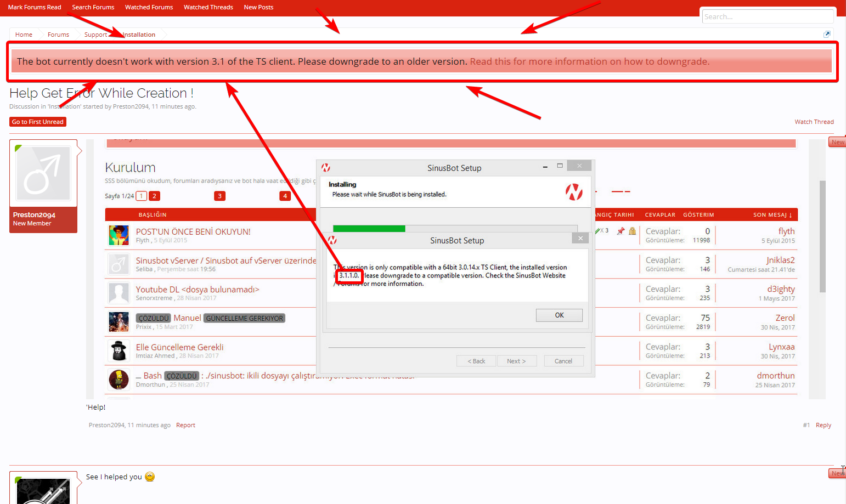The height and width of the screenshot is (504, 846).
Task: Sort by GÖSTERIM column header
Action: point(698,215)
